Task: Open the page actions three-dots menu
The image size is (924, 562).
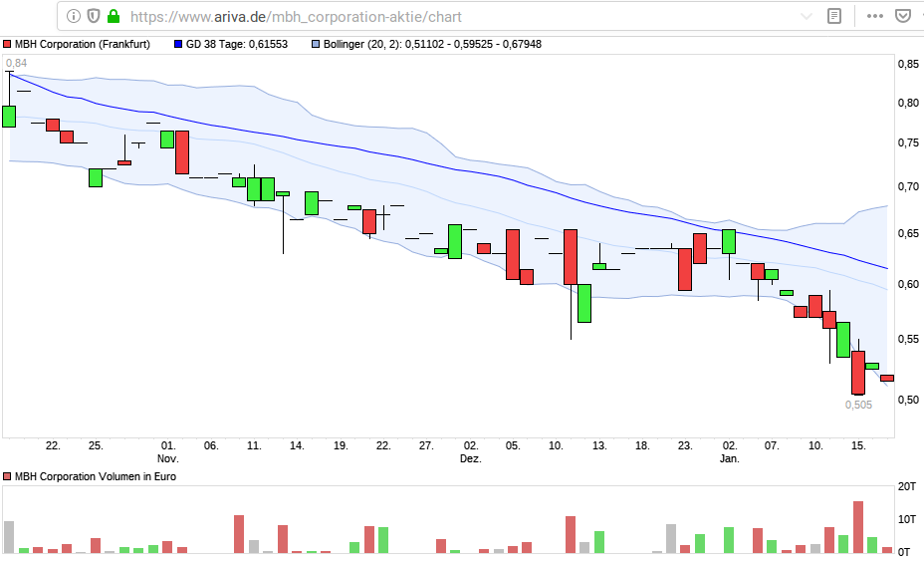Action: click(x=875, y=16)
